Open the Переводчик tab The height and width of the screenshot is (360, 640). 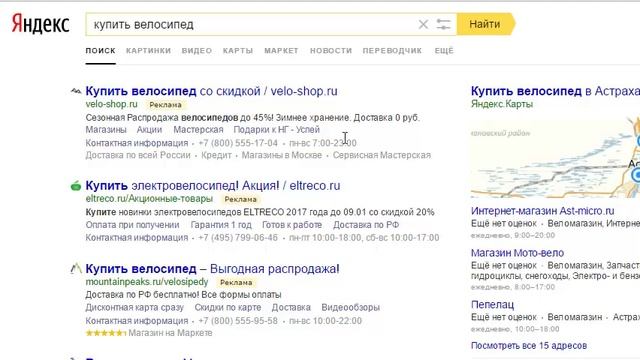(392, 51)
